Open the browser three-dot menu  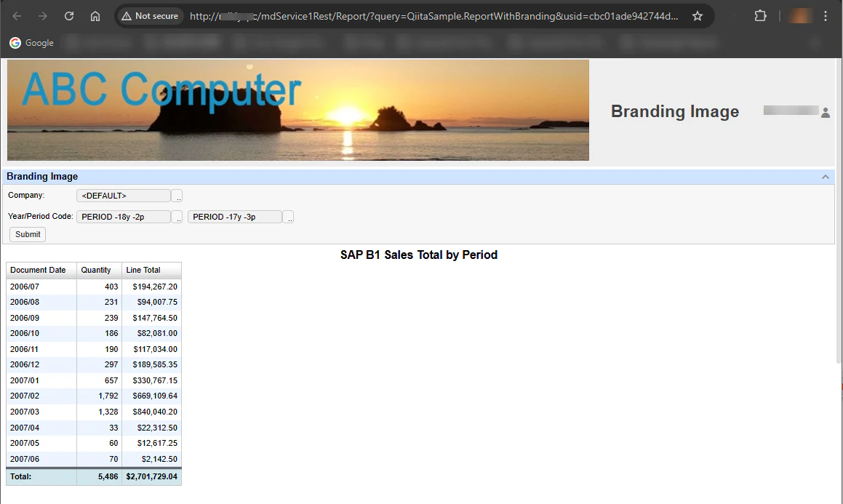pyautogui.click(x=826, y=16)
